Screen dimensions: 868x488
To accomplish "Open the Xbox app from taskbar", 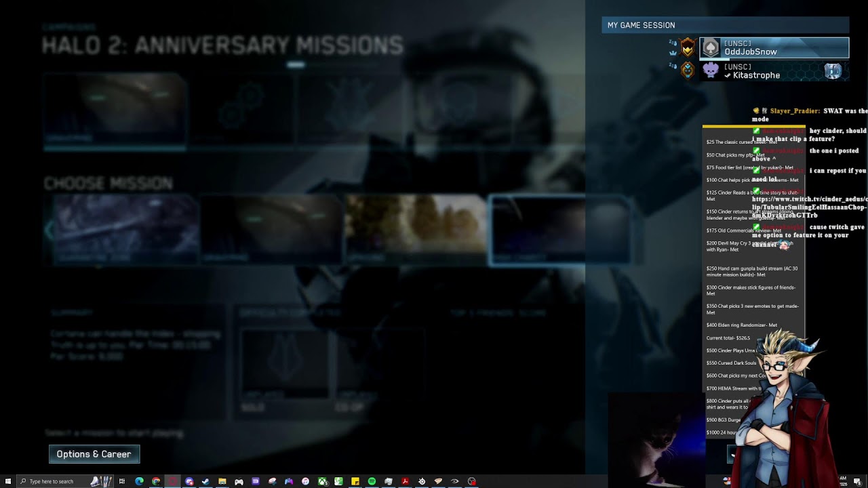I will click(323, 481).
